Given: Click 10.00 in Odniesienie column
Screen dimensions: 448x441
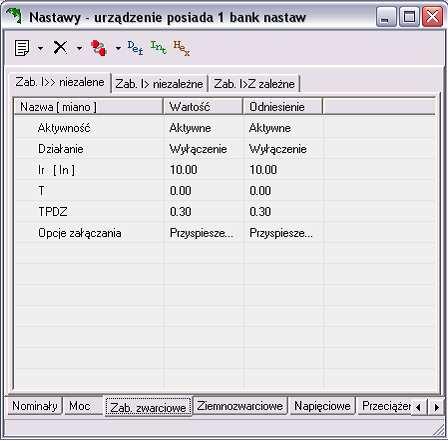Looking at the screenshot, I should point(263,170).
